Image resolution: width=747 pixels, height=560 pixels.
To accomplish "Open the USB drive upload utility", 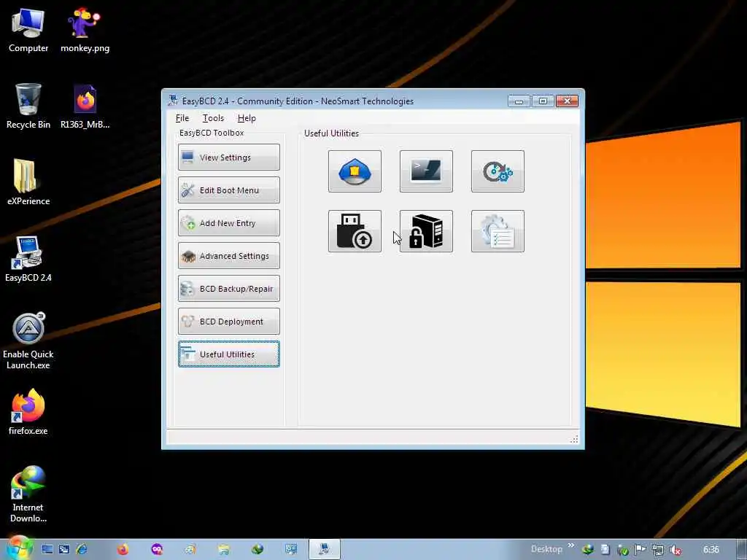I will tap(355, 231).
